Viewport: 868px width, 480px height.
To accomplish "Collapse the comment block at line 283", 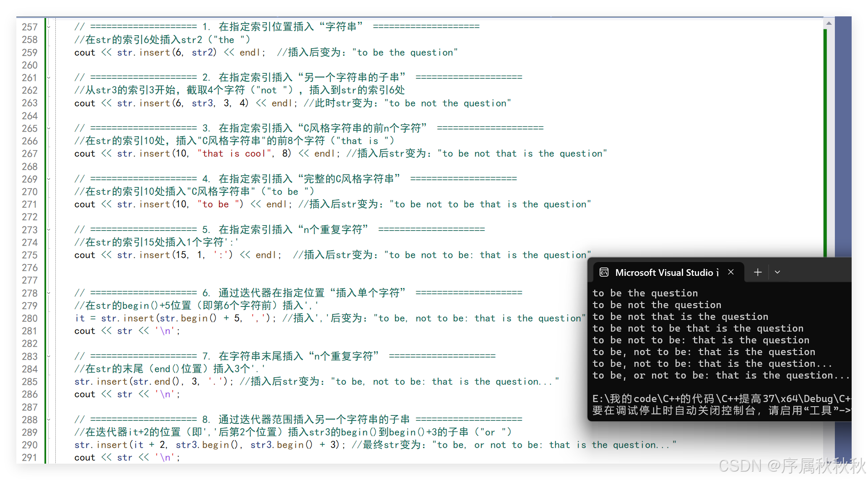I will pos(49,357).
